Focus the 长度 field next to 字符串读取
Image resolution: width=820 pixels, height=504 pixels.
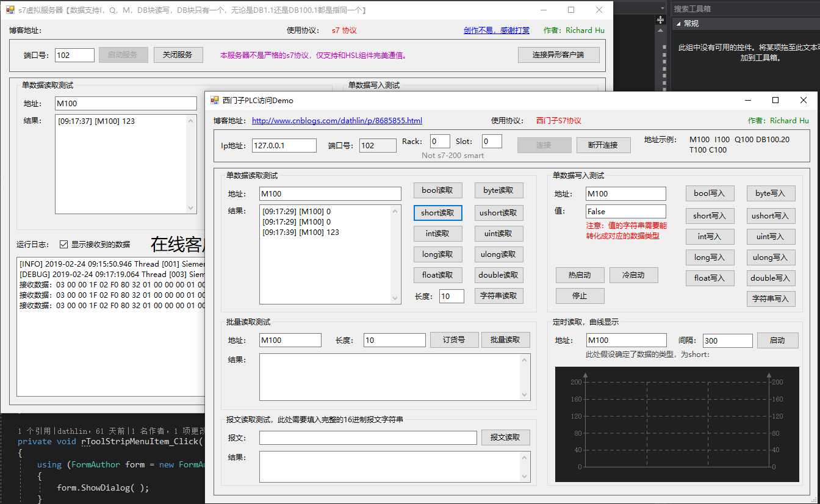(451, 297)
